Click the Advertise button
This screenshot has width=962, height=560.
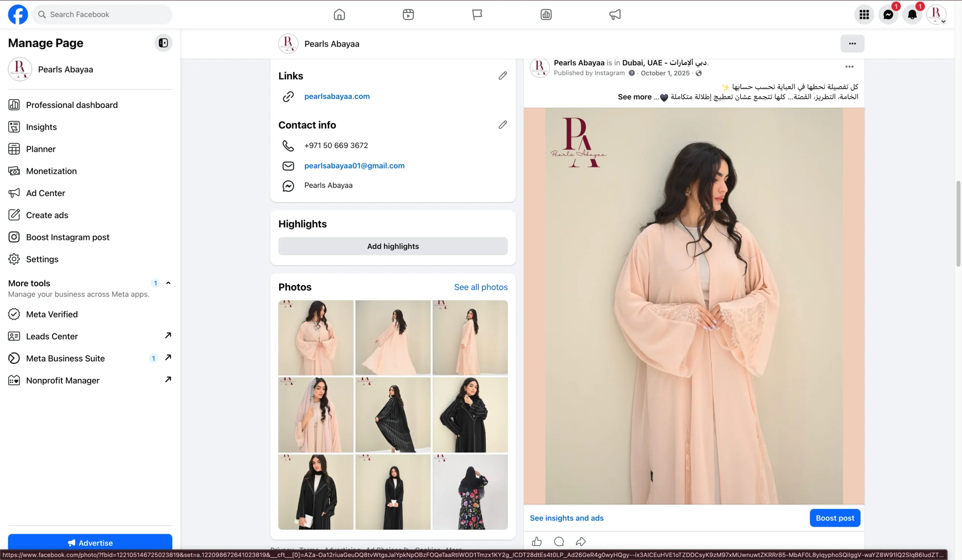[90, 542]
